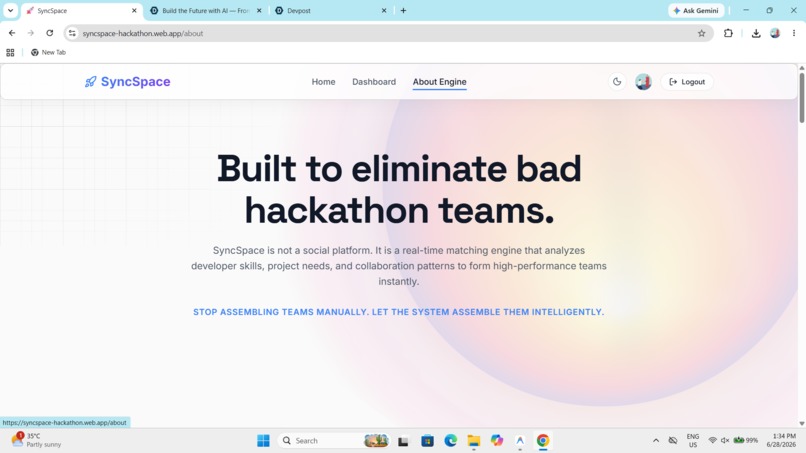This screenshot has width=806, height=453.
Task: Click the volume speaker tray icon
Action: (725, 441)
